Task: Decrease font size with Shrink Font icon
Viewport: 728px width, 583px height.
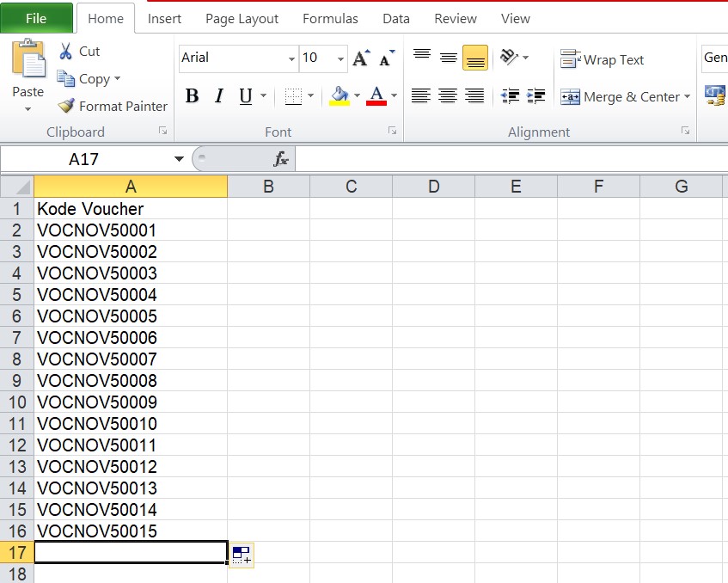Action: pyautogui.click(x=386, y=58)
